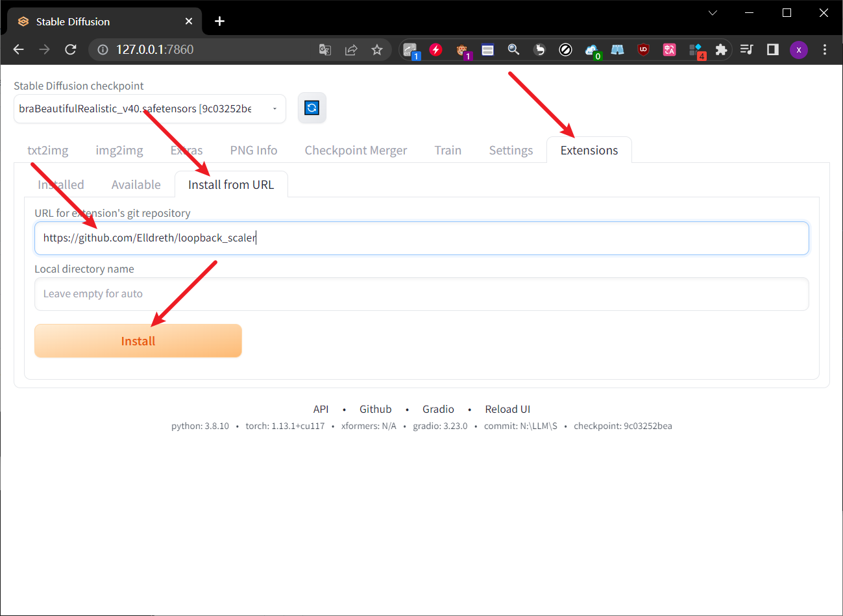
Task: Click the Reload UI link
Action: point(507,409)
